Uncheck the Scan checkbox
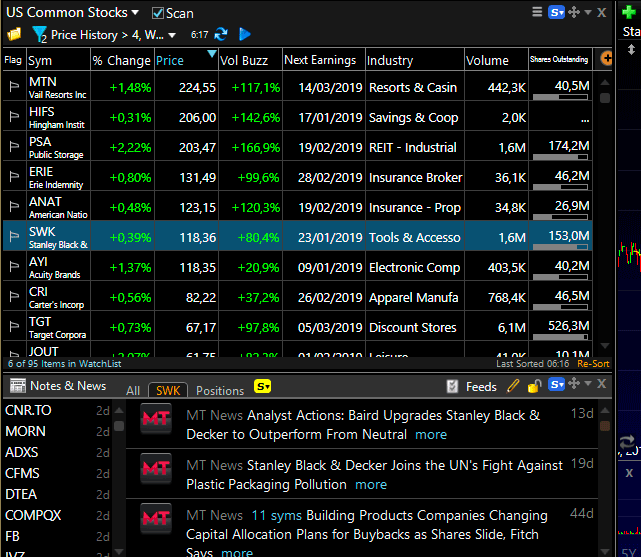The width and height of the screenshot is (641, 557). pos(157,13)
